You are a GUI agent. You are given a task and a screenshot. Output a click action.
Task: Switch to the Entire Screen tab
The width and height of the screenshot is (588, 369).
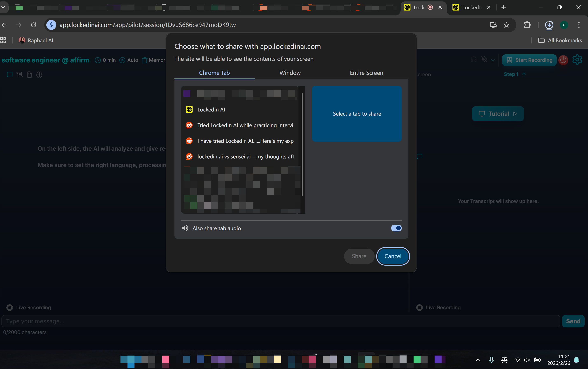[366, 73]
